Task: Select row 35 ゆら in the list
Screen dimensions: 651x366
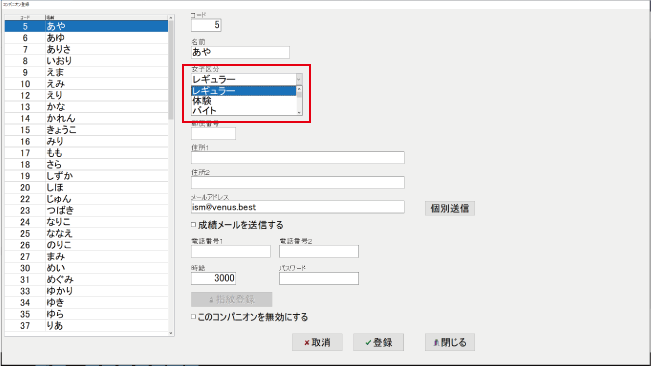Action: pos(86,314)
